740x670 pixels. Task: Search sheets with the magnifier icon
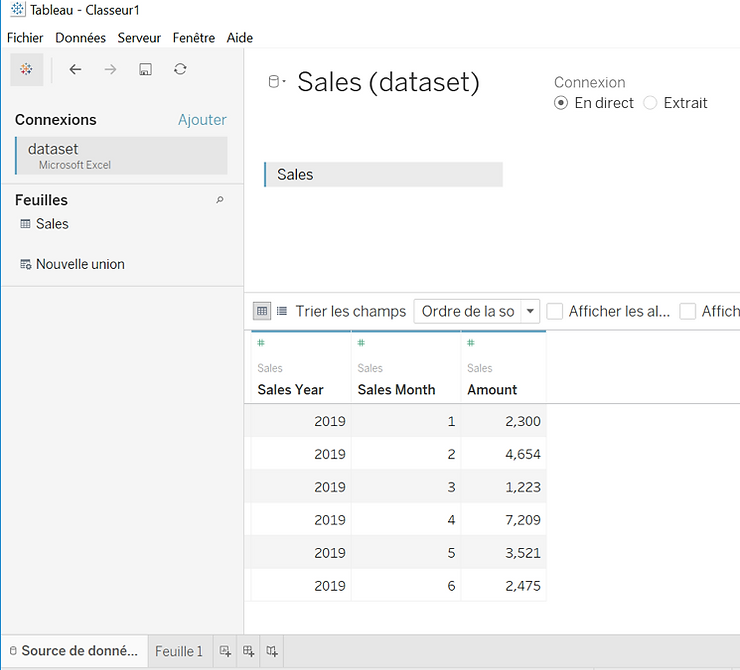[x=220, y=200]
